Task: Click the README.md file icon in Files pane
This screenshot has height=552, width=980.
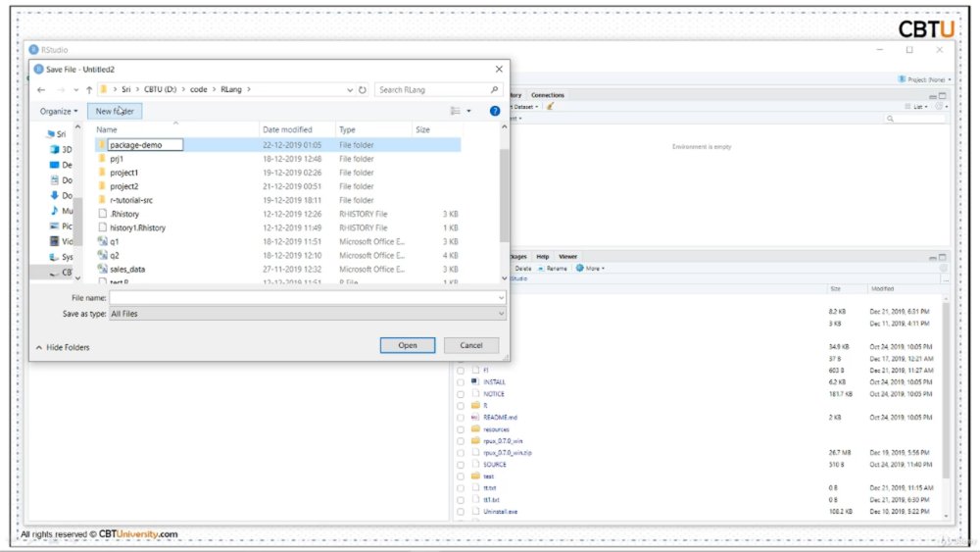Action: click(475, 417)
